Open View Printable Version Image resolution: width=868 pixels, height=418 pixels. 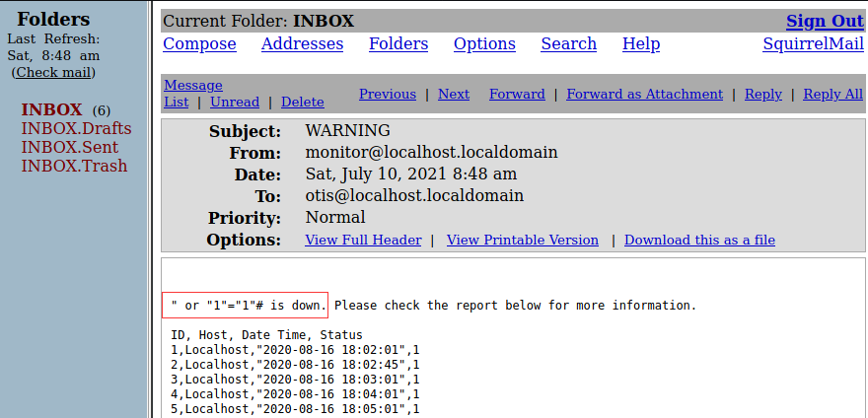[x=522, y=240]
